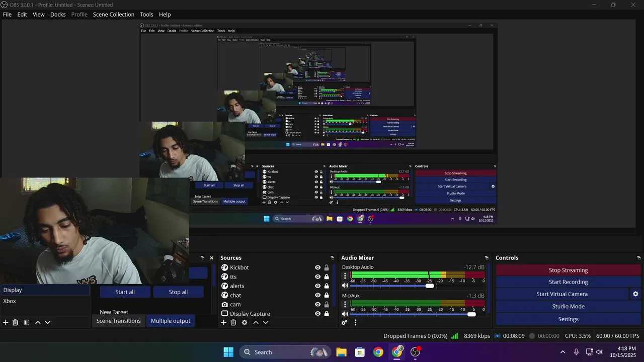Image resolution: width=644 pixels, height=362 pixels.
Task: Close the Multiple output dock with its X
Action: [x=211, y=258]
